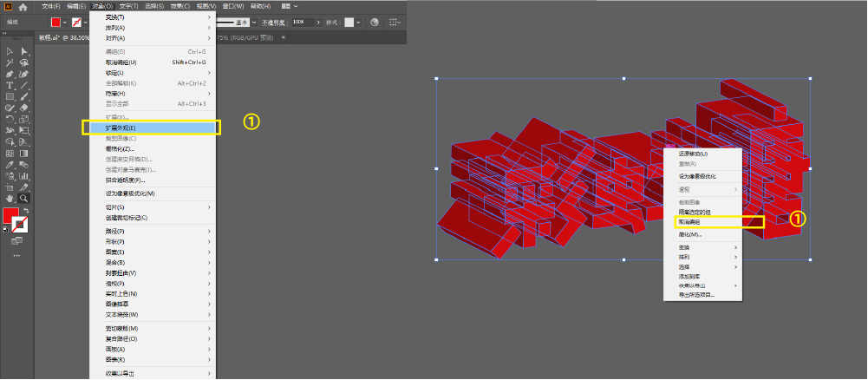Open the edit toolbar three-dots button

16,255
